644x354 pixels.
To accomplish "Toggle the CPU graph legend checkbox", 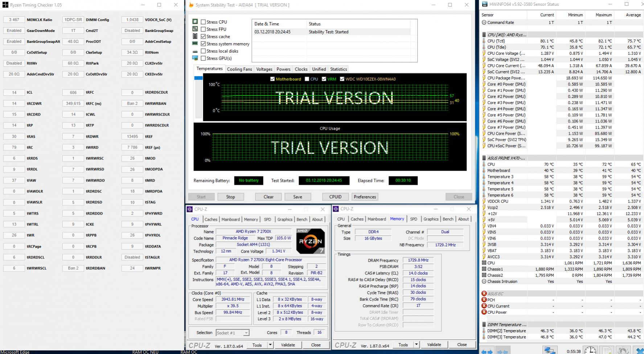I will point(307,79).
